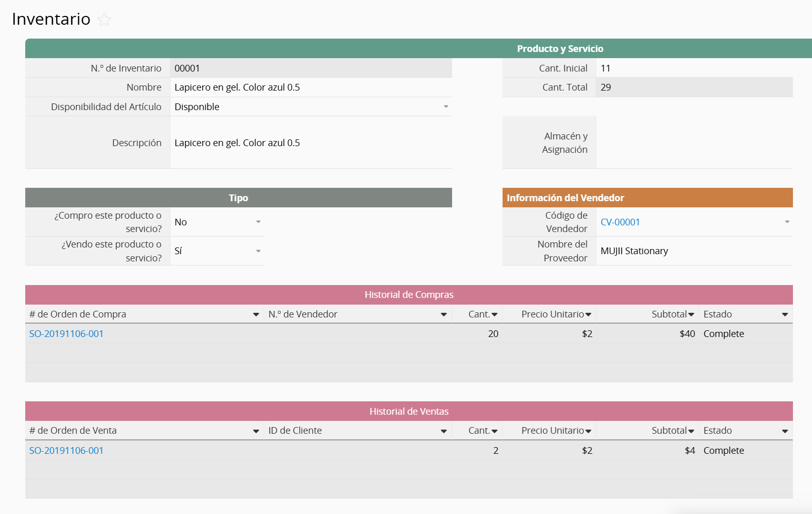Viewport: 812px width, 514px height.
Task: Click the Descripción text field
Action: tap(310, 143)
